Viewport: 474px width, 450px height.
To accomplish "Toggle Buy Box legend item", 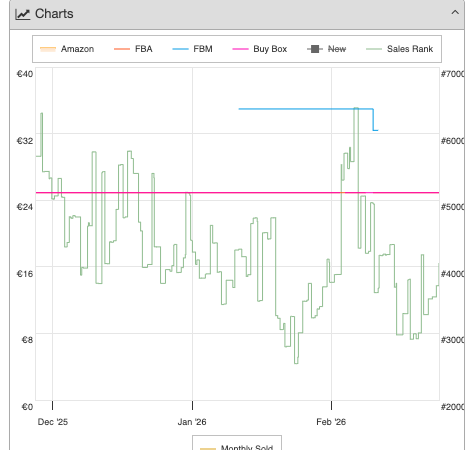I will tap(260, 49).
